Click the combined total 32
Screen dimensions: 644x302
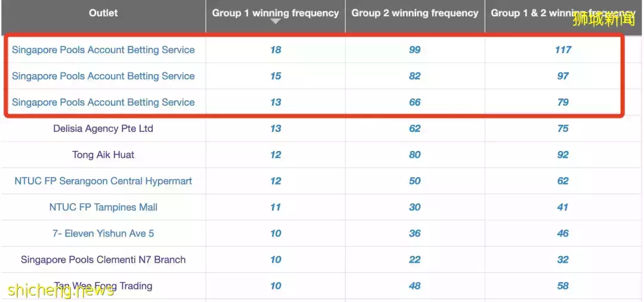point(563,260)
